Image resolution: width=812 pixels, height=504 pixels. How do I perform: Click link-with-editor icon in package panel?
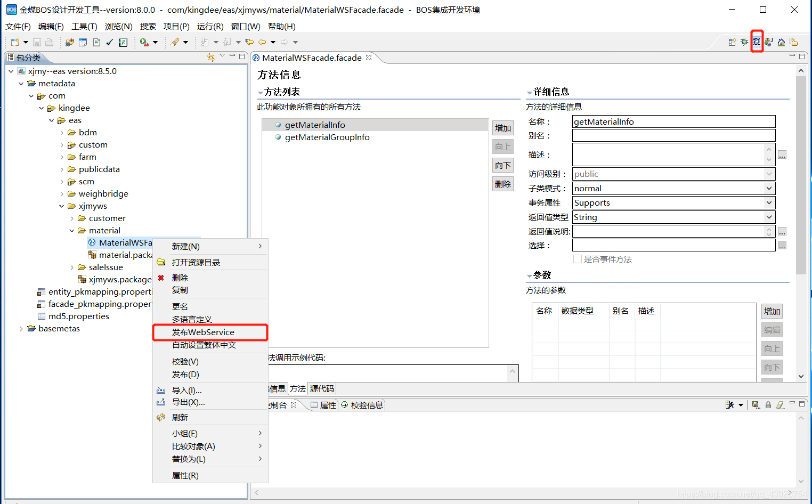pyautogui.click(x=211, y=57)
